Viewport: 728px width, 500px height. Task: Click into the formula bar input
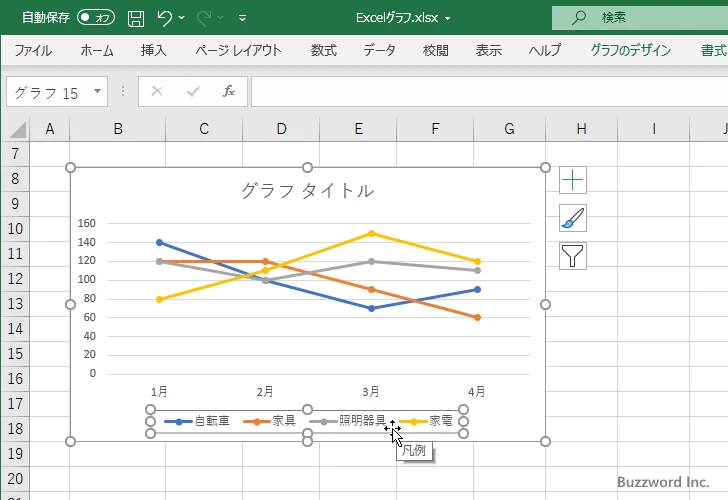point(480,92)
